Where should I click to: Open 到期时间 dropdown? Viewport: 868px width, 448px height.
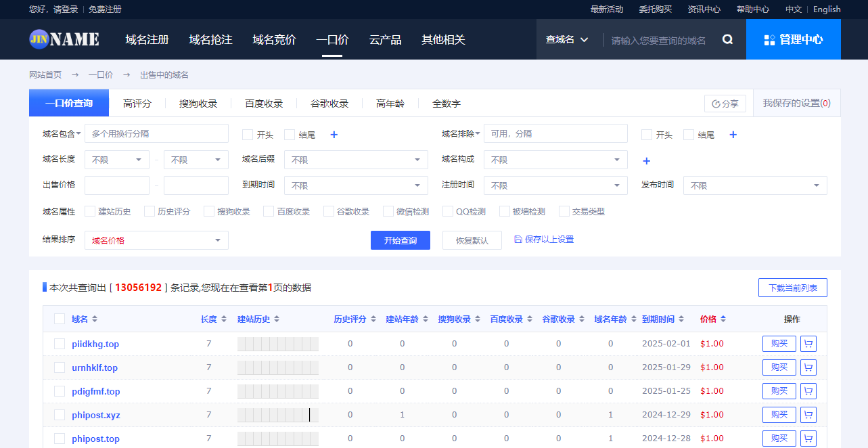357,185
